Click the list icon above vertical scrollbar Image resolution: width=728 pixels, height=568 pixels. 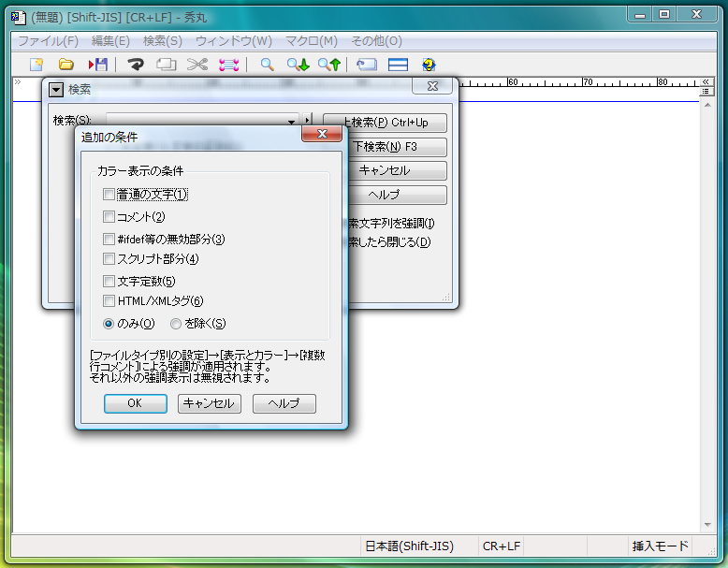[706, 92]
